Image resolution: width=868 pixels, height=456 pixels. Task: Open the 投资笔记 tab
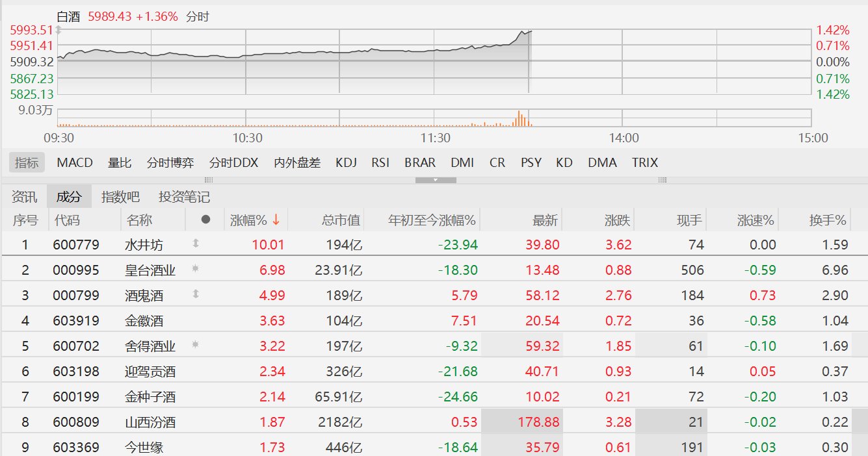coord(184,197)
